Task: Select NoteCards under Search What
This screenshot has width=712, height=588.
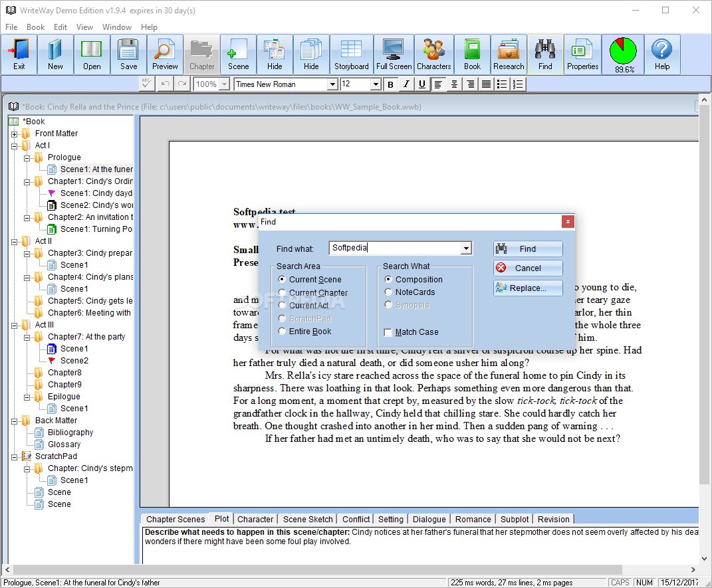Action: (x=388, y=292)
